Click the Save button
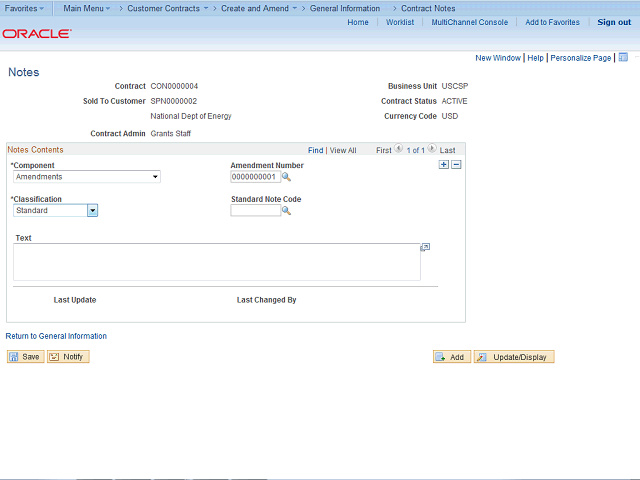 (x=25, y=357)
